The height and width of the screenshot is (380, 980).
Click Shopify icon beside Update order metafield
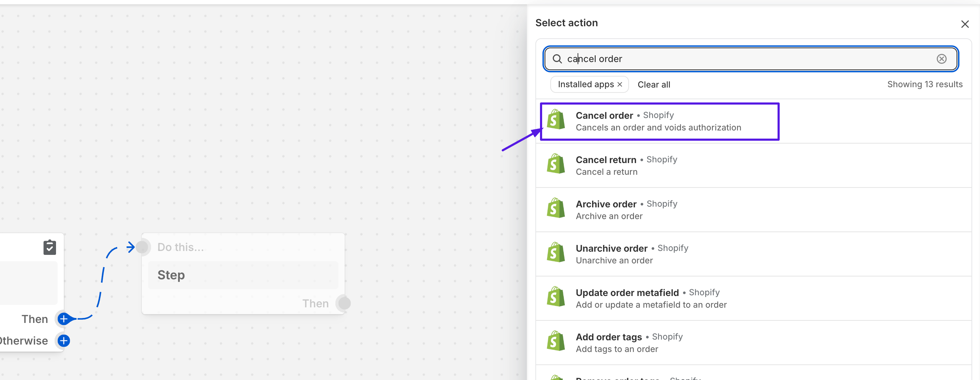coord(556,297)
